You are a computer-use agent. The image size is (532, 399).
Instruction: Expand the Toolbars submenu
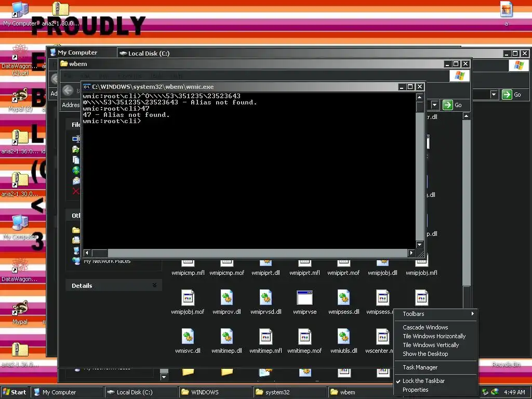tap(435, 314)
